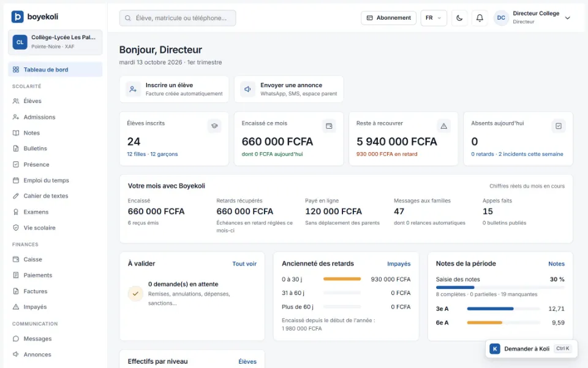Click the Encaissé ce mois wallet icon

click(329, 126)
